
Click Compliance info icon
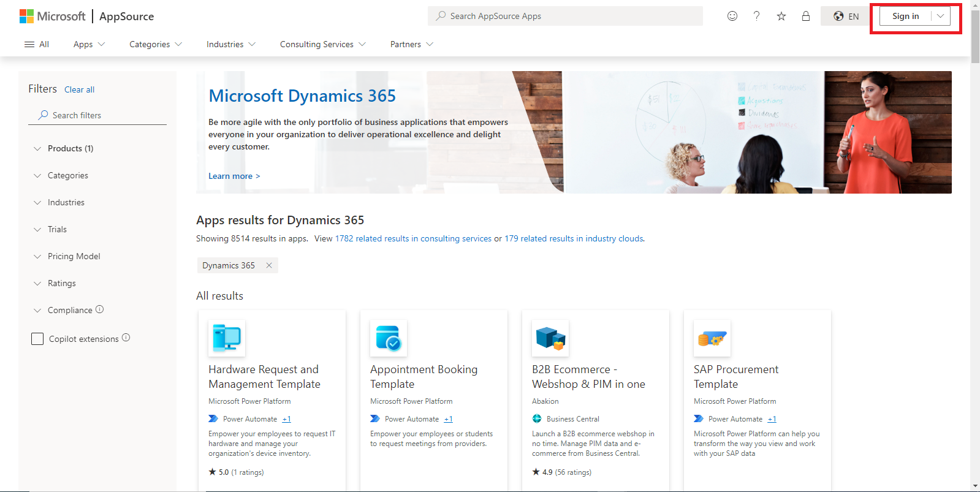(x=99, y=309)
